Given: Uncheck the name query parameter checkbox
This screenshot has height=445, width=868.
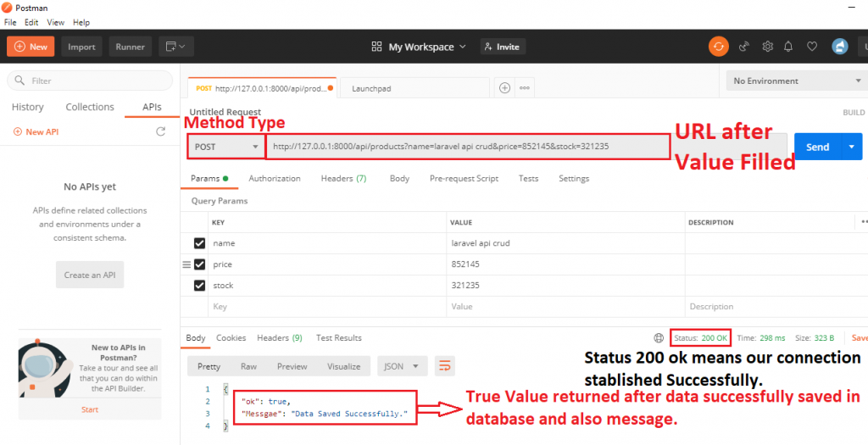Looking at the screenshot, I should [200, 243].
